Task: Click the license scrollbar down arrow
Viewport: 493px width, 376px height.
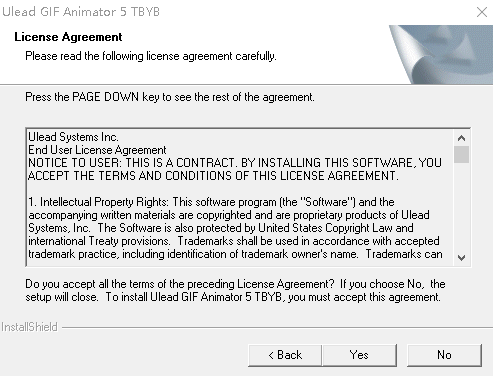Action: tap(462, 257)
